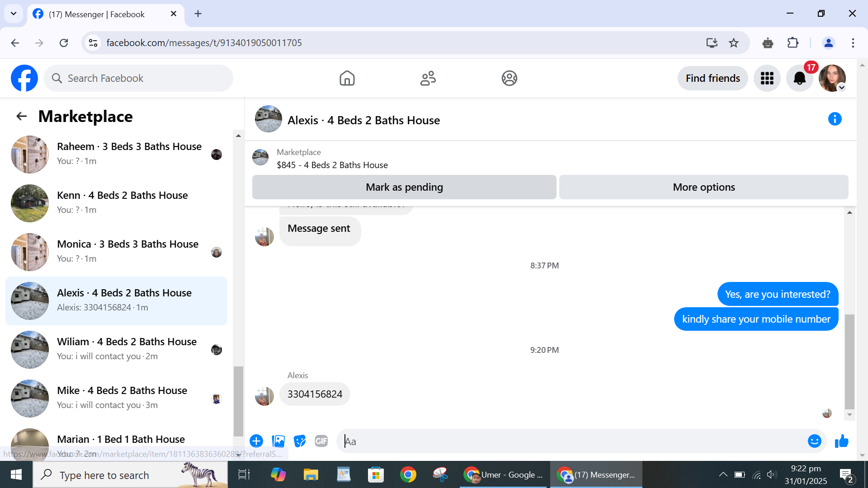This screenshot has height=488, width=868.
Task: Open the robot extension icon in toolbar
Action: [x=768, y=43]
